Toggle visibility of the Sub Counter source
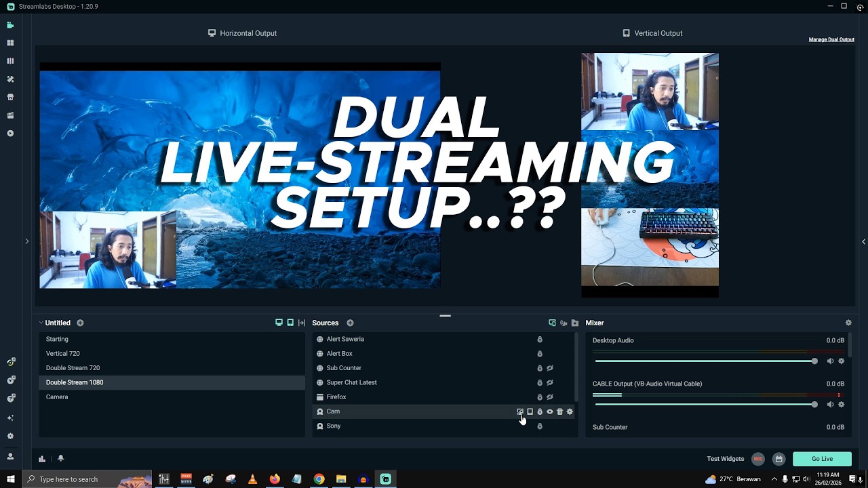This screenshot has height=488, width=868. (550, 368)
